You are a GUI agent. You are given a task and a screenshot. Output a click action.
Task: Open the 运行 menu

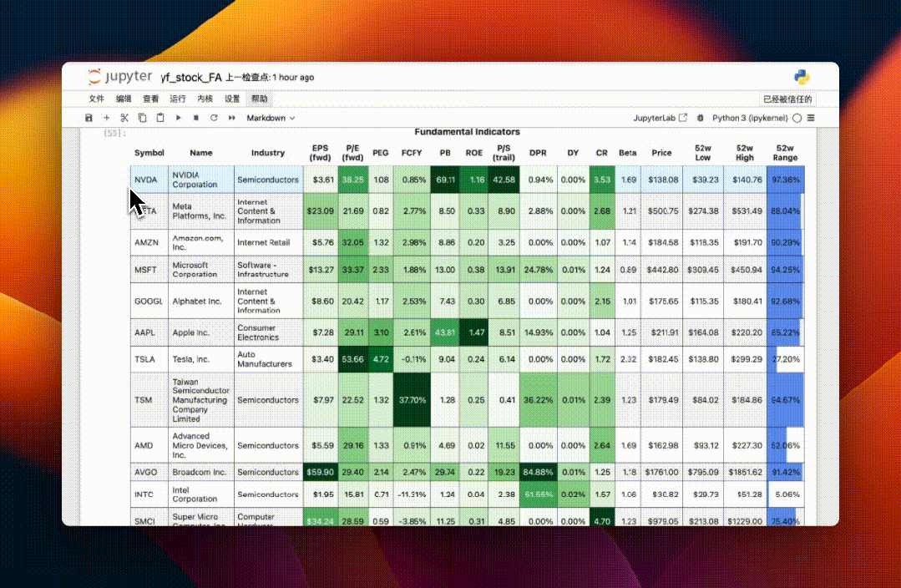178,99
